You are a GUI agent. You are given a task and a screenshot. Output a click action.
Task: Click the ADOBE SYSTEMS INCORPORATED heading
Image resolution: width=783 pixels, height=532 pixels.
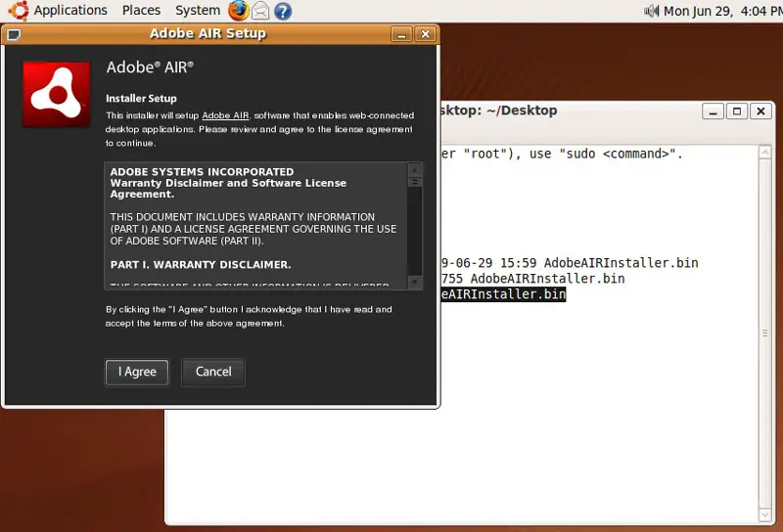click(x=202, y=172)
